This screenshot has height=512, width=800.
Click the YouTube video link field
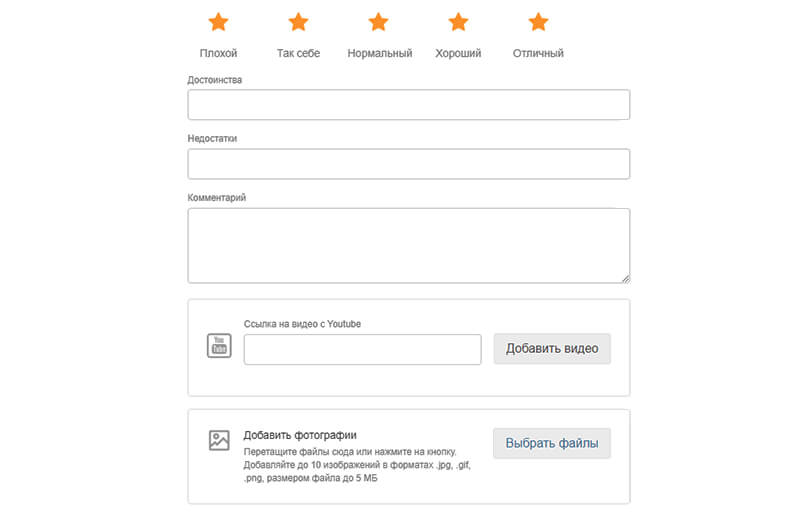(363, 350)
